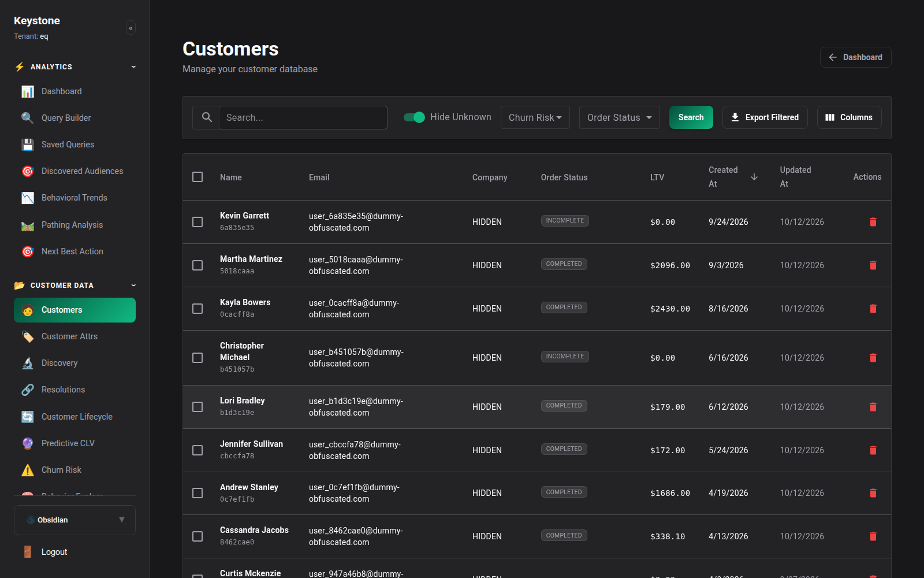Click the Resolutions link icon

[28, 390]
